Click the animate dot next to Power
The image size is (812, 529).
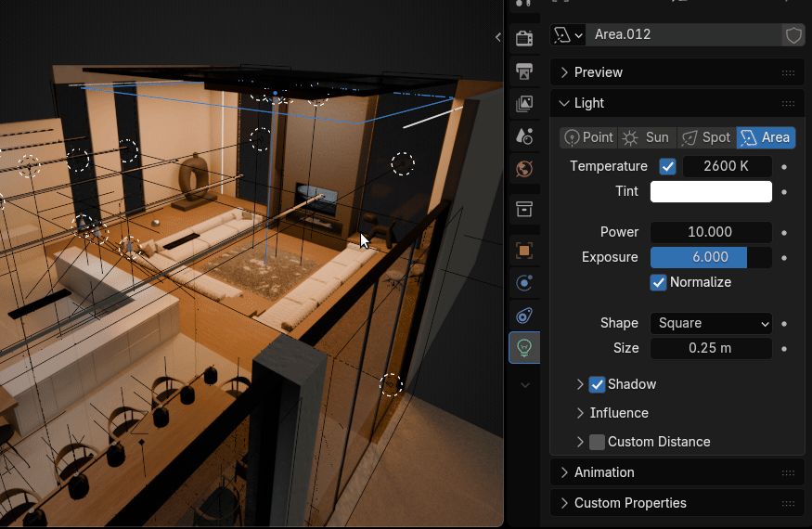pos(784,233)
